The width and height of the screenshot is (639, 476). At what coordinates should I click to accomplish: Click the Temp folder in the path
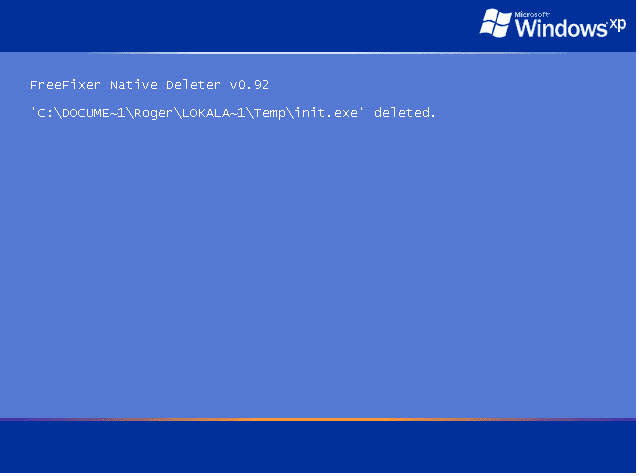(270, 114)
